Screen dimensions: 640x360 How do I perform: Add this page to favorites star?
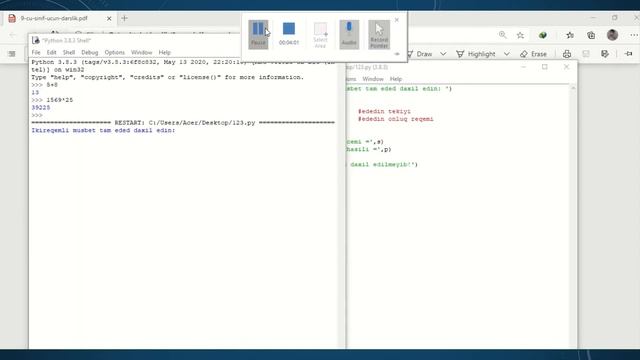[x=520, y=36]
